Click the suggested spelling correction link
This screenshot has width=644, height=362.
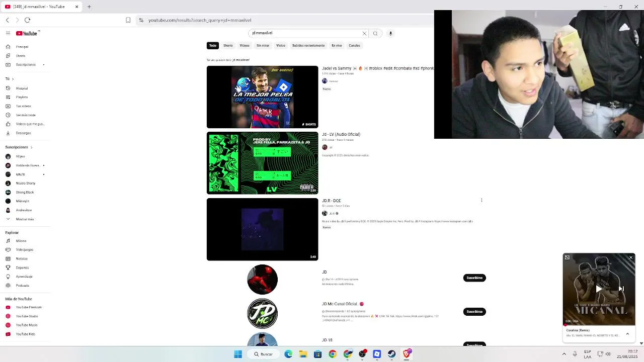coord(241,60)
